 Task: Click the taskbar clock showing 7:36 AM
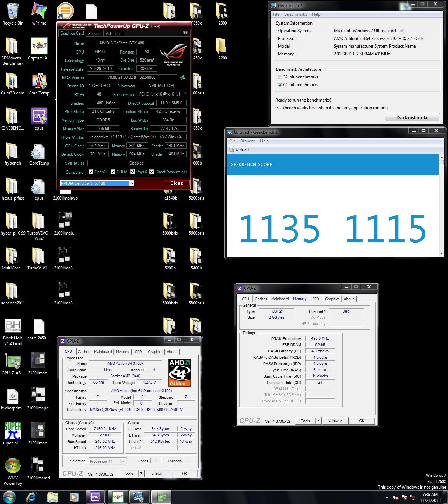430,497
